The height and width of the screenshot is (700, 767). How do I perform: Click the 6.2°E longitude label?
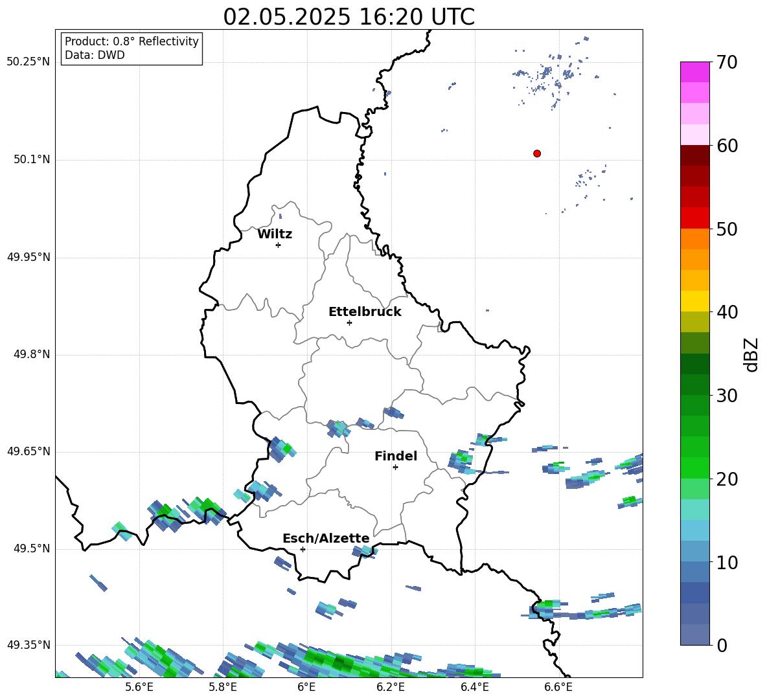pyautogui.click(x=391, y=687)
